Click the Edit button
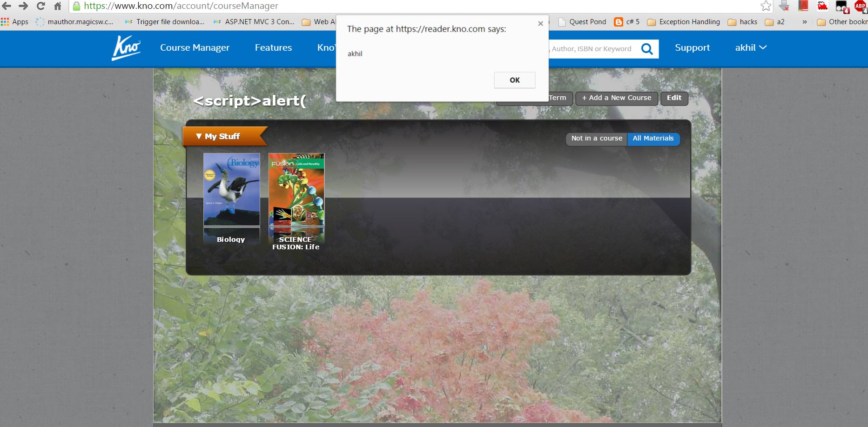This screenshot has height=427, width=868. click(x=674, y=98)
